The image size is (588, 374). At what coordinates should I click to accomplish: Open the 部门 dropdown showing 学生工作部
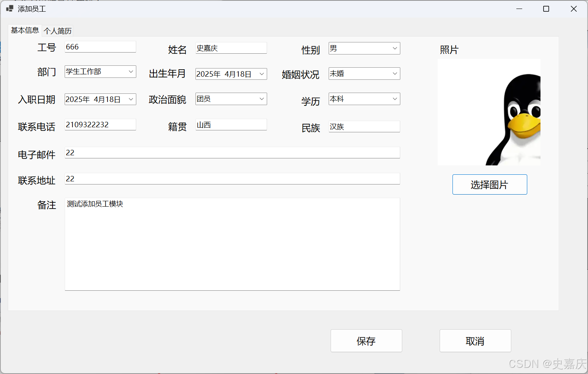pyautogui.click(x=100, y=72)
